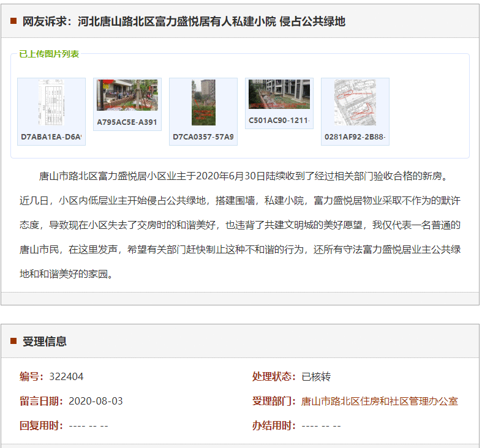Click file name C501AC90-1211
Screen dimensions: 482x448
pos(279,120)
